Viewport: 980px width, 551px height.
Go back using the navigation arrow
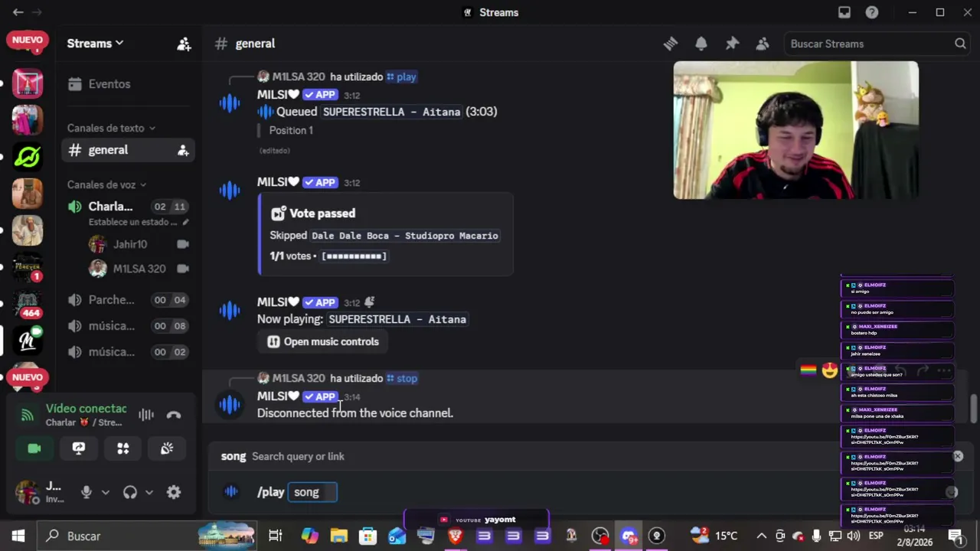click(18, 12)
